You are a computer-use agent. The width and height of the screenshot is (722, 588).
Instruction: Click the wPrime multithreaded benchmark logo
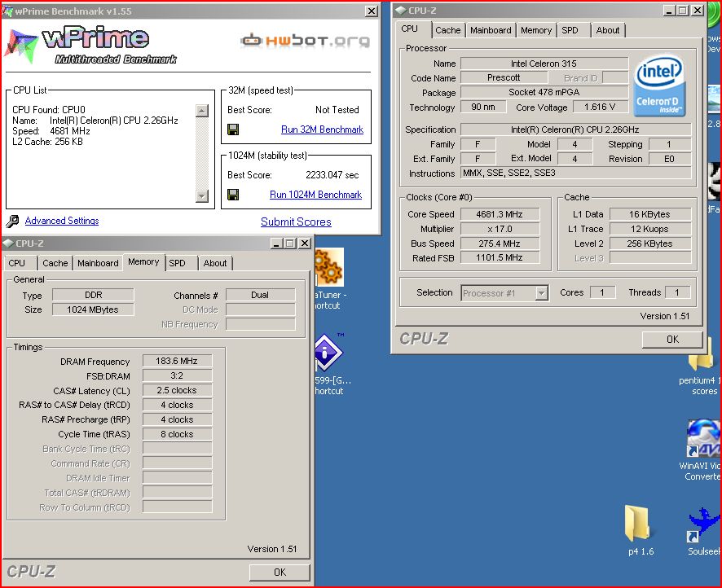pos(90,45)
